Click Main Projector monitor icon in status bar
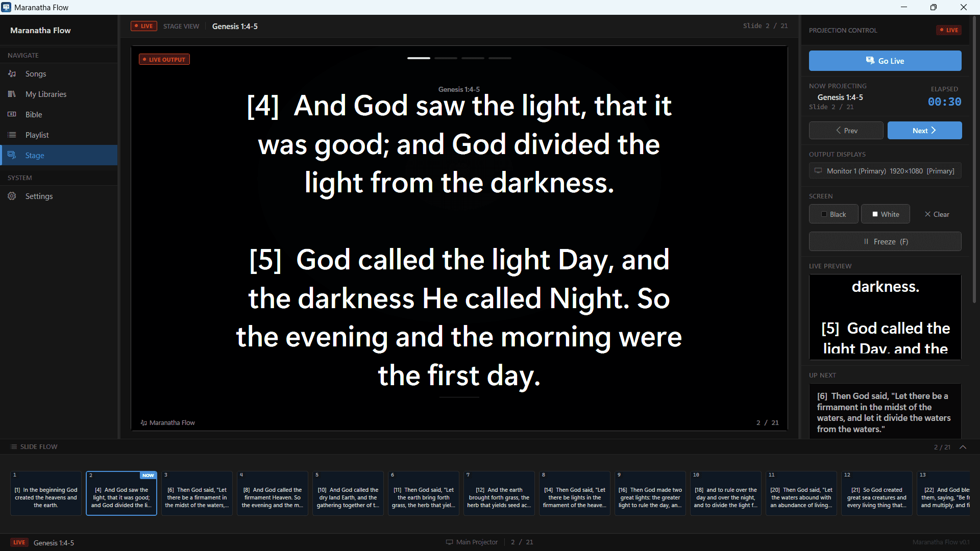Viewport: 980px width, 551px height. [449, 542]
